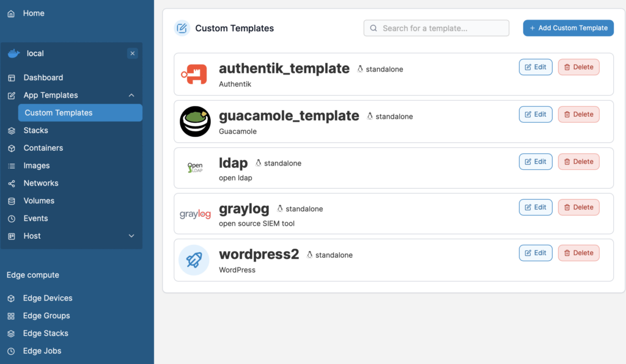Expand the Host menu chevron
The width and height of the screenshot is (626, 364).
click(131, 236)
